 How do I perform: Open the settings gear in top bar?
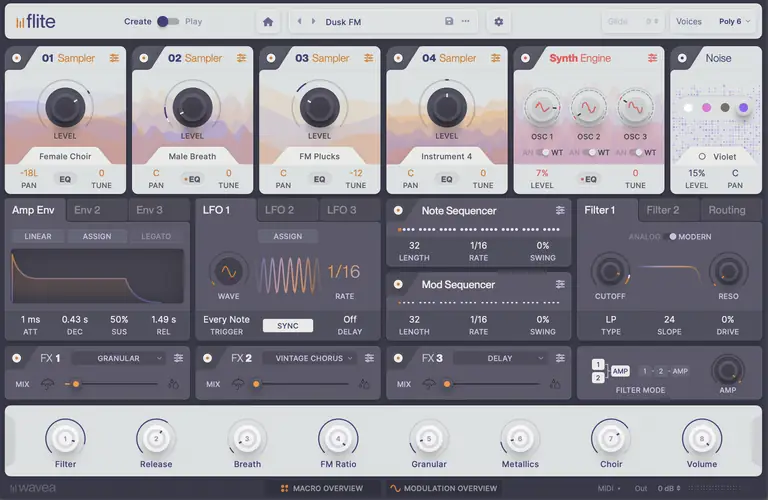click(x=499, y=21)
